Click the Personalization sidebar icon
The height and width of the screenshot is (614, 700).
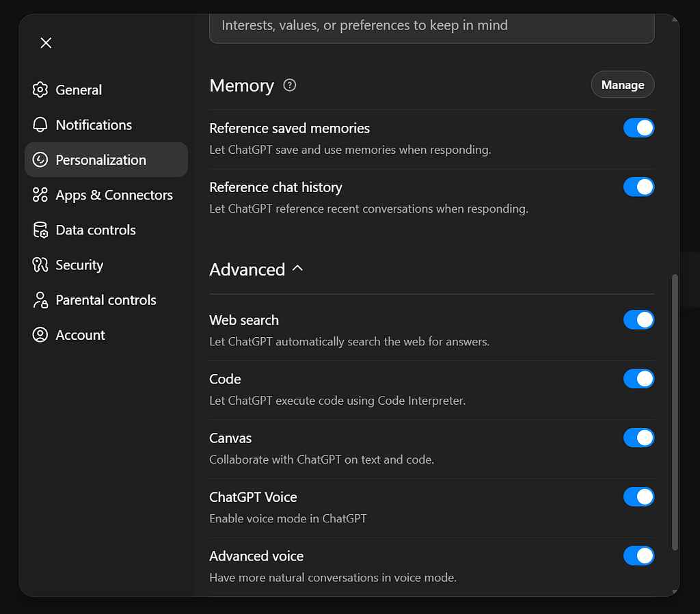(x=40, y=159)
